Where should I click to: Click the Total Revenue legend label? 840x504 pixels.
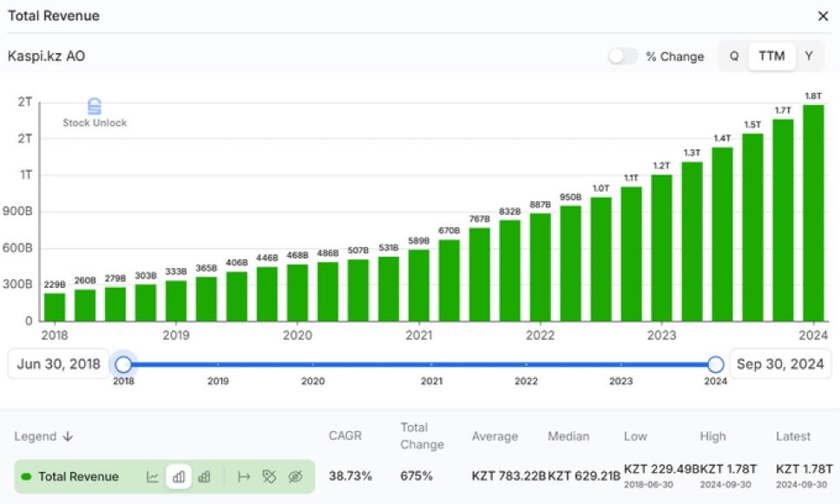(78, 477)
